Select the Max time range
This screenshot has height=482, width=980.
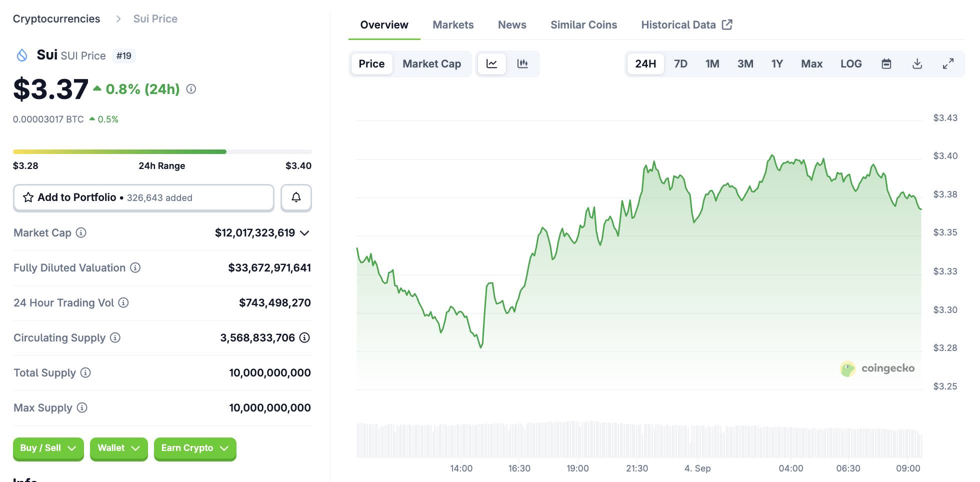pos(811,64)
